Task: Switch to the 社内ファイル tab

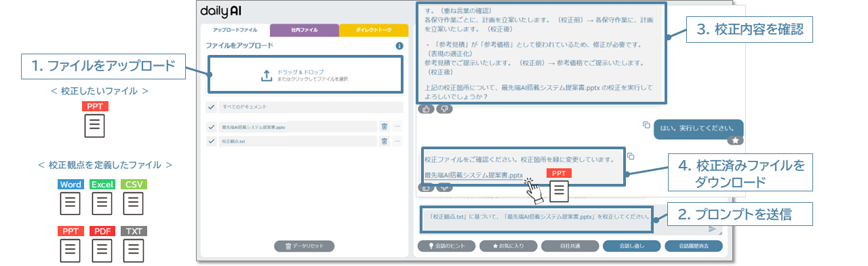Action: (304, 31)
